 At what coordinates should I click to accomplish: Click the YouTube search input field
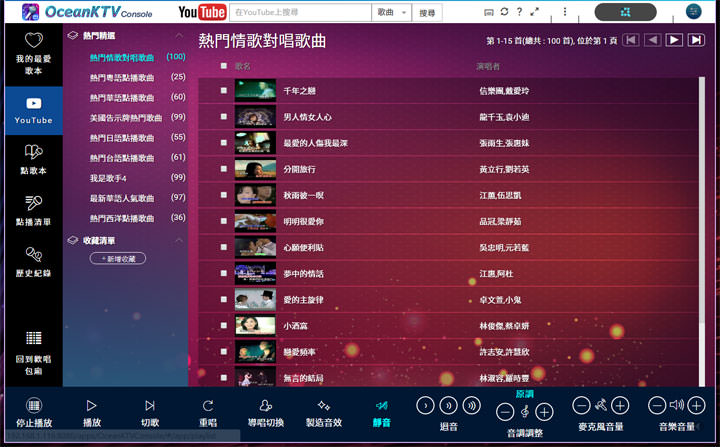(x=300, y=13)
